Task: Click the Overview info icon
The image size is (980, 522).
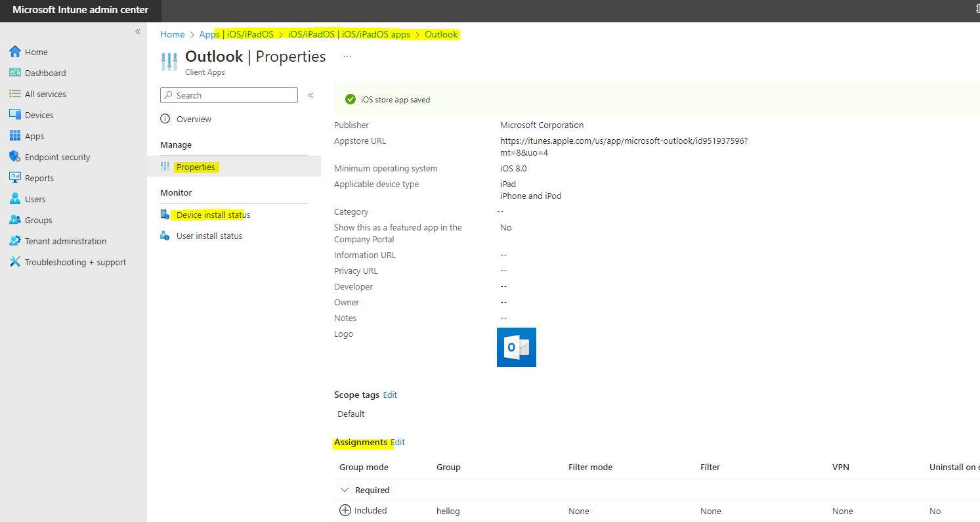Action: coord(165,119)
